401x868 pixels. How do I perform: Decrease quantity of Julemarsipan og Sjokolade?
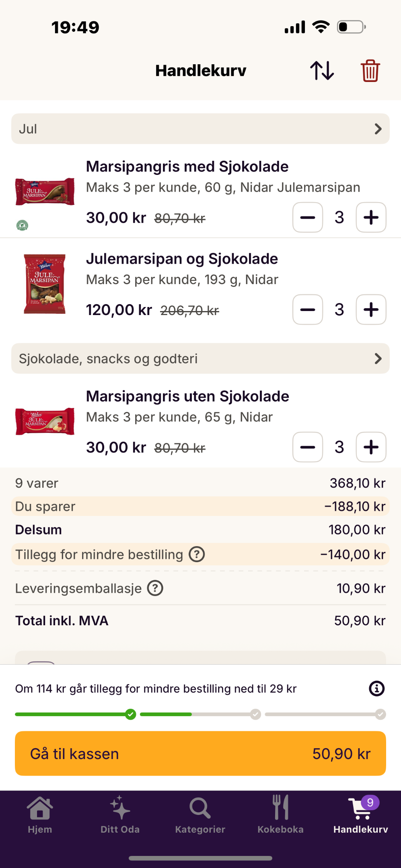click(308, 309)
